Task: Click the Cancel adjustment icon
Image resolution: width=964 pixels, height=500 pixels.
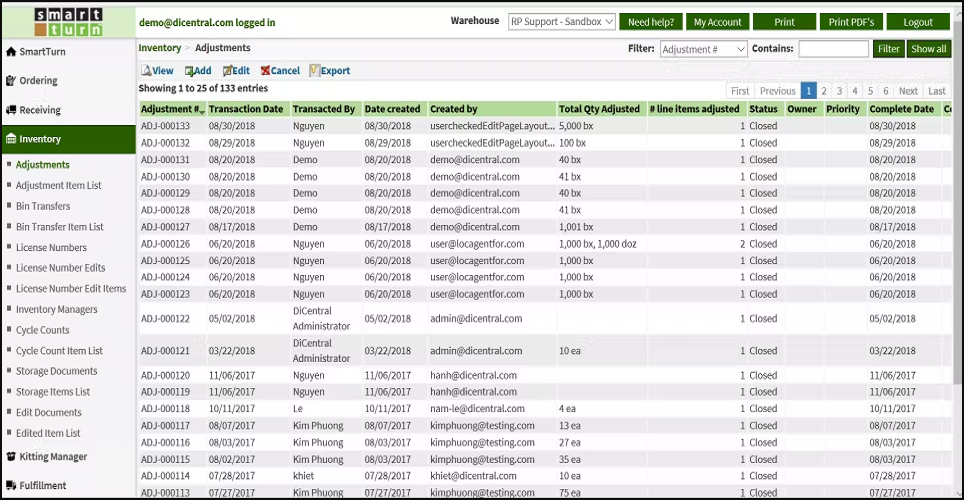Action: [265, 71]
